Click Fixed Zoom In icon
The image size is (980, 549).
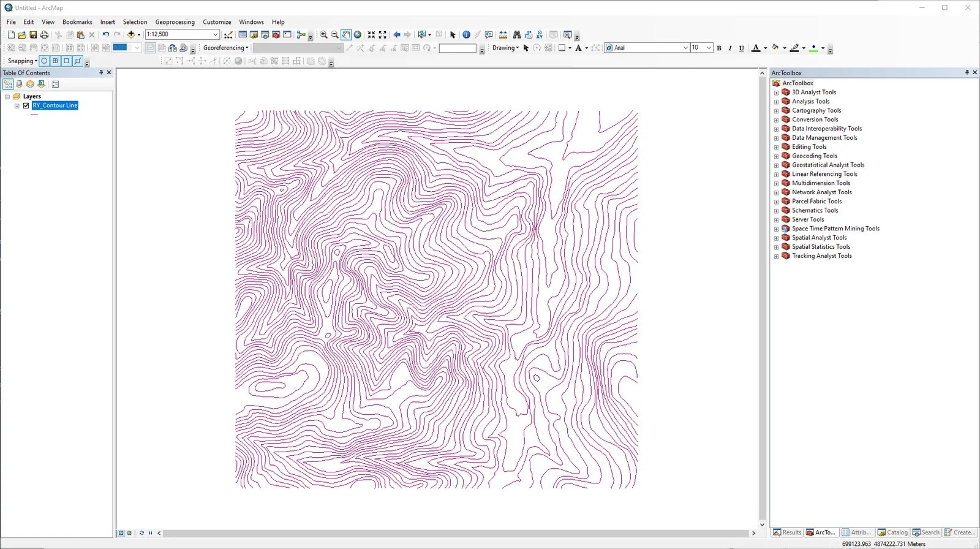[x=371, y=35]
